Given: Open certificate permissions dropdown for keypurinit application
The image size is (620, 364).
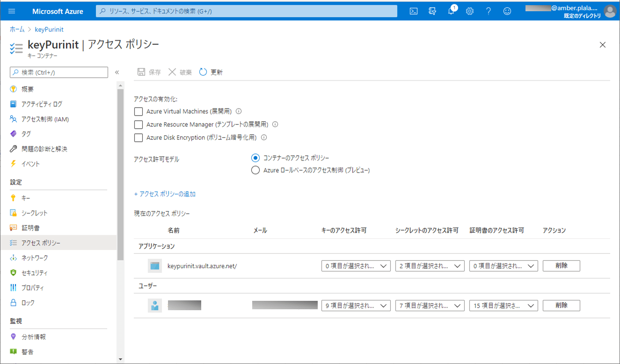Looking at the screenshot, I should 504,266.
